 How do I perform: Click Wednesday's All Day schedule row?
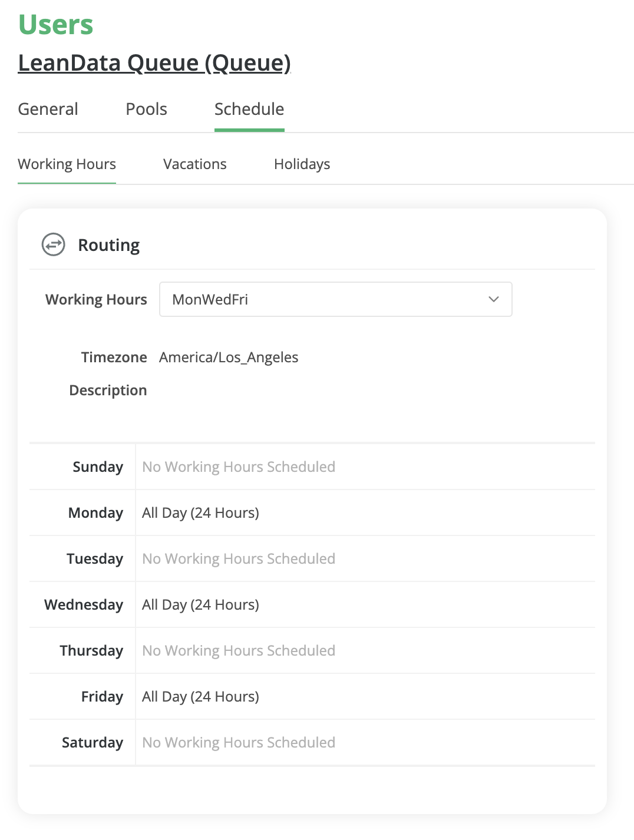coord(200,604)
